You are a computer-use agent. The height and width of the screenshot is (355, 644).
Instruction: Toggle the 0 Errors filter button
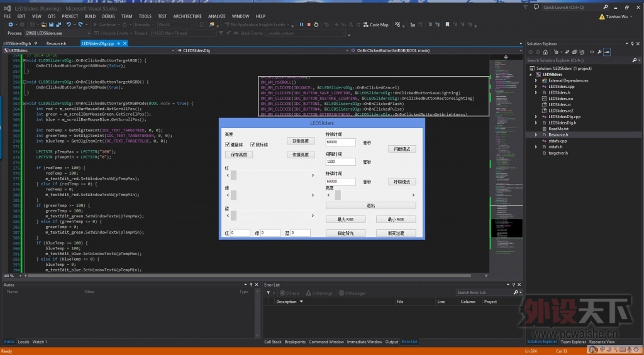click(289, 293)
